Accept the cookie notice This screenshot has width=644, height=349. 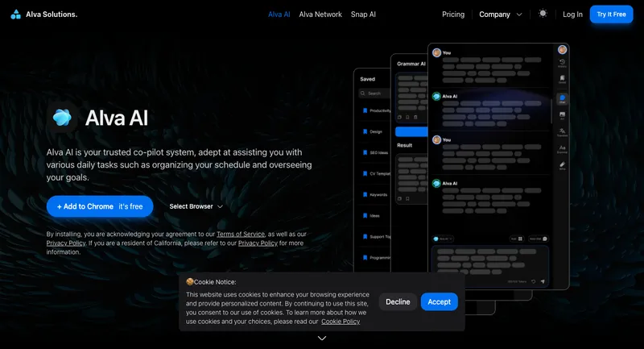[x=439, y=302]
